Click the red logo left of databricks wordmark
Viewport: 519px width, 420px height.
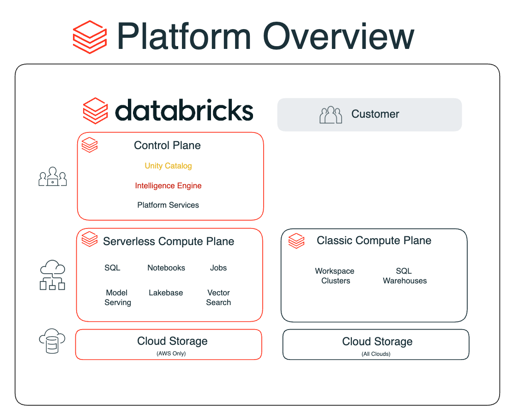pos(95,111)
